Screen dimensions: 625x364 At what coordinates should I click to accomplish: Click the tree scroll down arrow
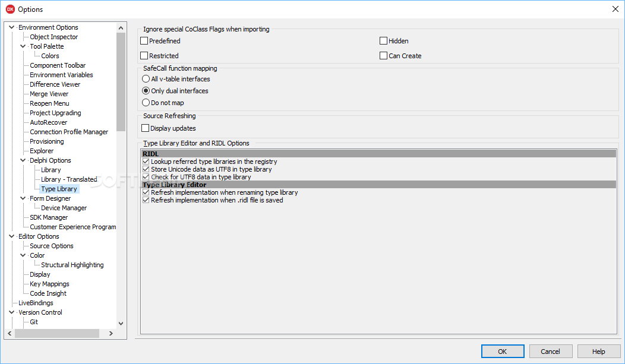tap(121, 324)
